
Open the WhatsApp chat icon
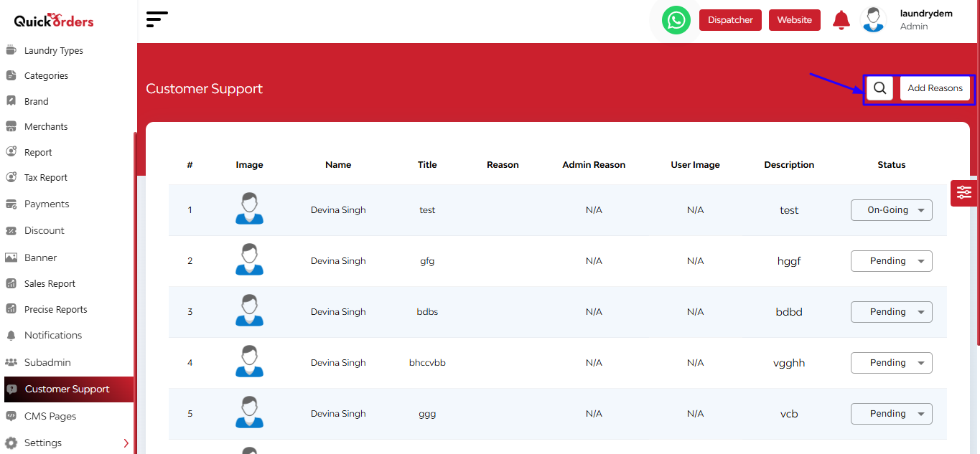[x=676, y=20]
